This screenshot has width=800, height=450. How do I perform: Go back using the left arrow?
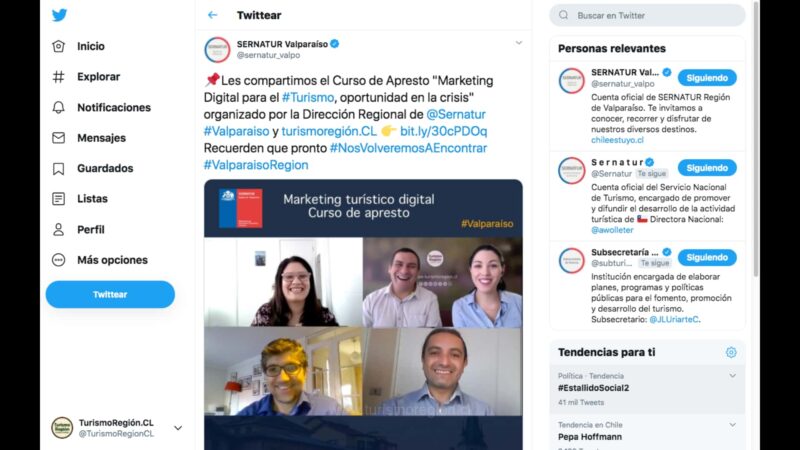click(213, 15)
